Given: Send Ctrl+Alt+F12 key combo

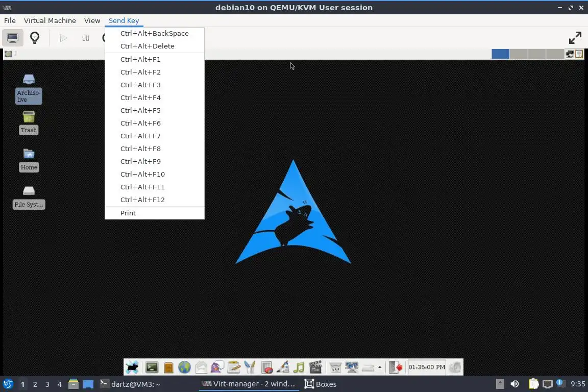Looking at the screenshot, I should tap(155, 200).
